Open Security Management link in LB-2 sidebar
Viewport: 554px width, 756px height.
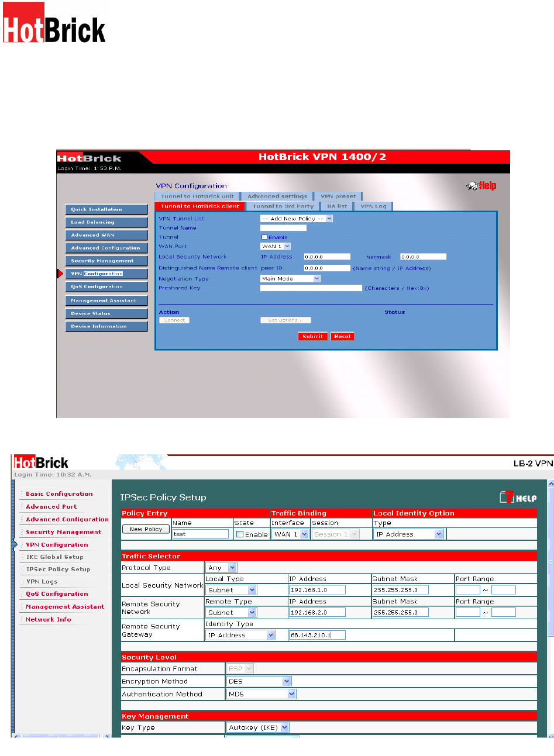63,532
